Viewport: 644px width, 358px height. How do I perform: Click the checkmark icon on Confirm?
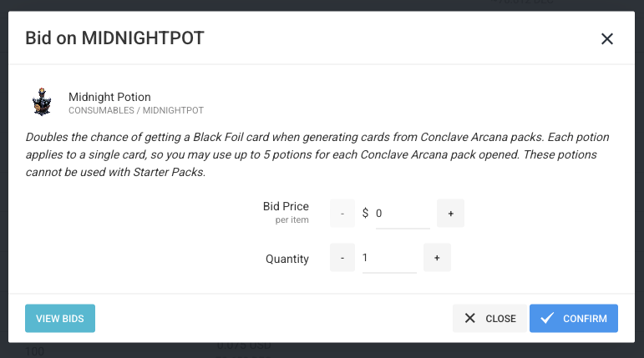coord(547,318)
